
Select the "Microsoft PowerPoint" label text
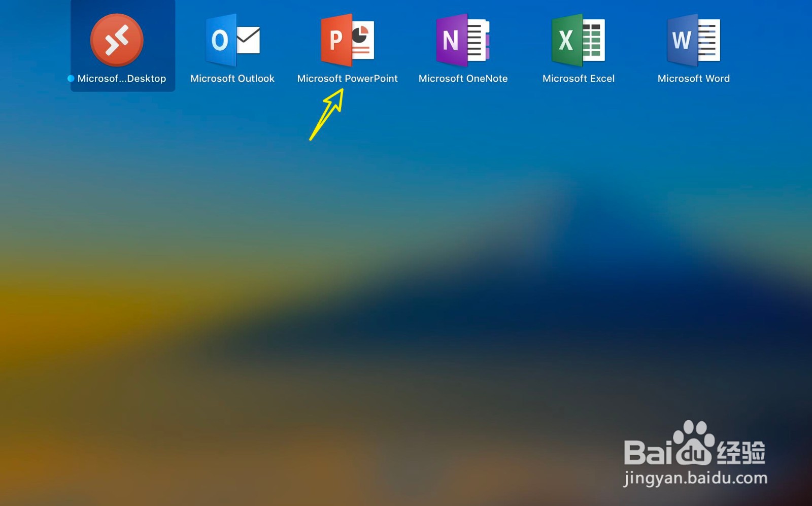348,79
